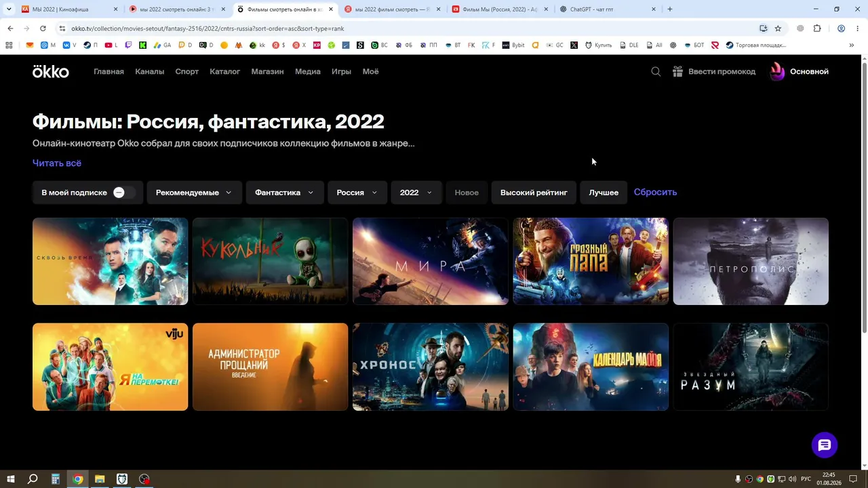Open the Я на перемотке movie poster
Viewport: 868px width, 488px height.
pos(110,367)
